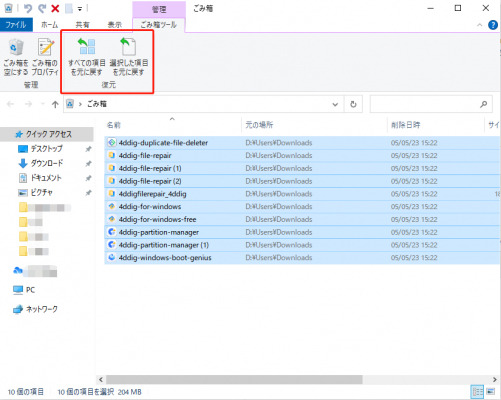Click the refresh button beside address bar
The width and height of the screenshot is (501, 400).
[x=353, y=104]
